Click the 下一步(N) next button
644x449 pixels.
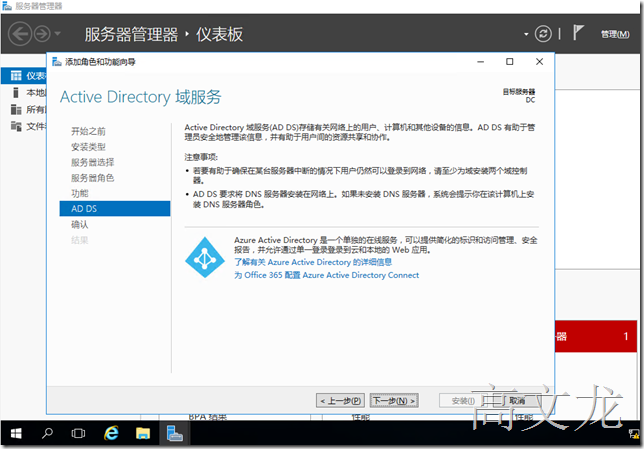click(x=394, y=401)
